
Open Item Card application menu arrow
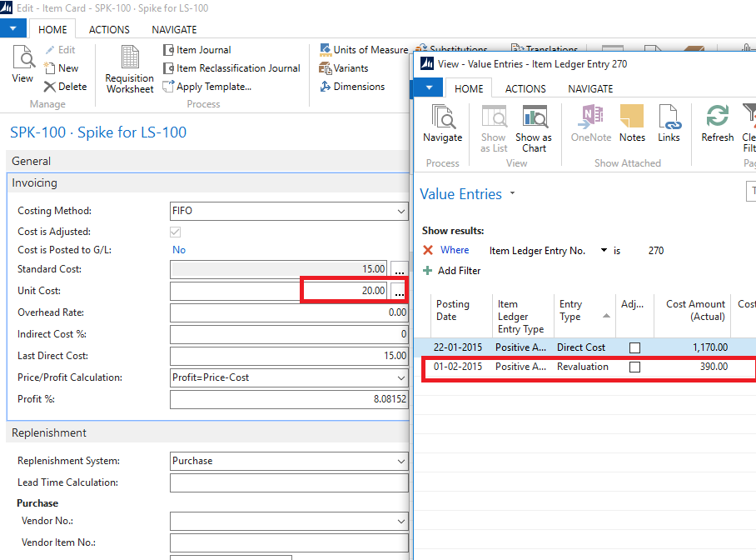click(13, 28)
